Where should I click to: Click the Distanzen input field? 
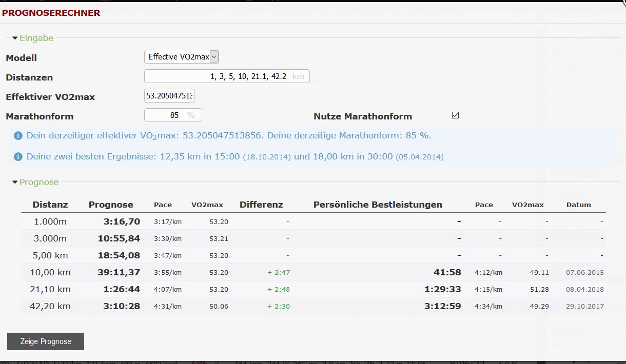pos(226,76)
